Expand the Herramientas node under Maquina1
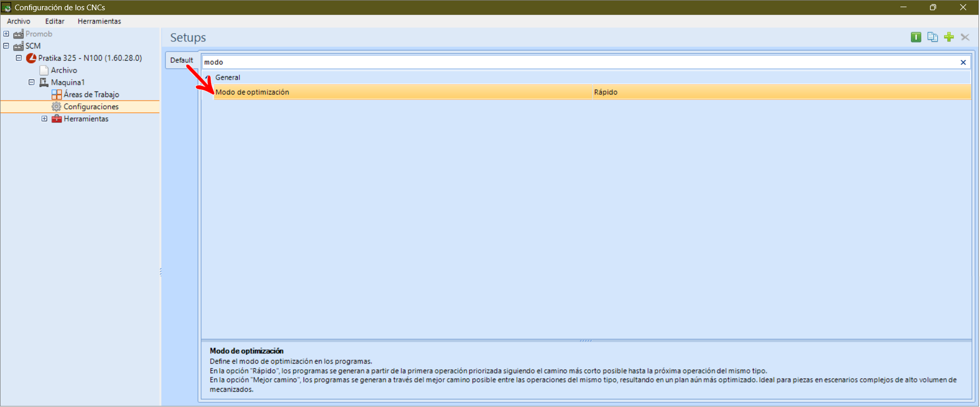The height and width of the screenshot is (407, 980). click(44, 118)
